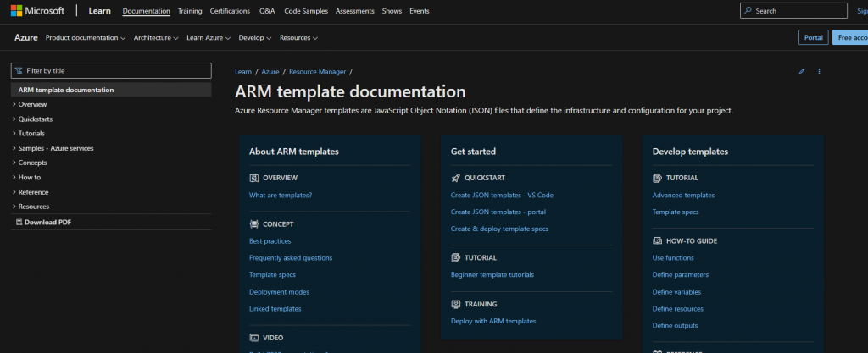Click the pencil edit icon
868x353 pixels.
(x=802, y=72)
